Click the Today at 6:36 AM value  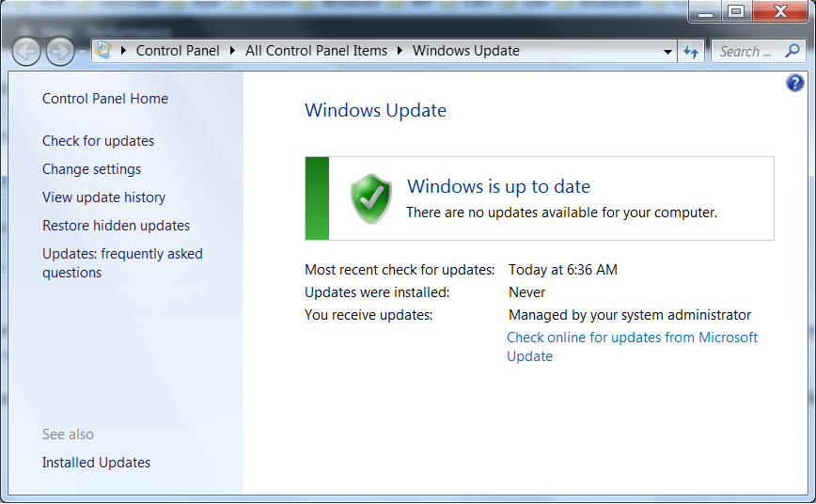click(563, 270)
